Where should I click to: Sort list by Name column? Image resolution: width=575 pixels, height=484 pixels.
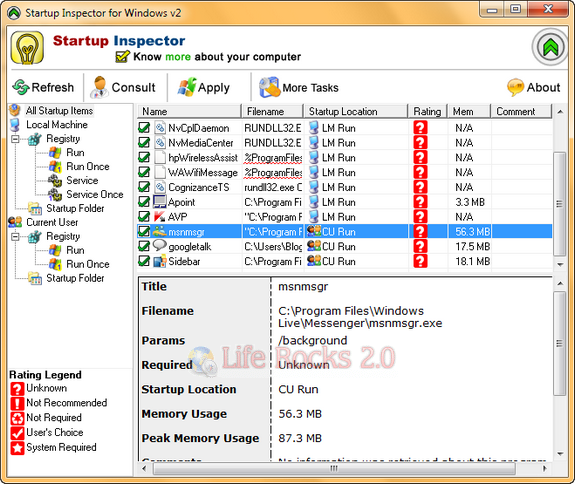click(189, 111)
